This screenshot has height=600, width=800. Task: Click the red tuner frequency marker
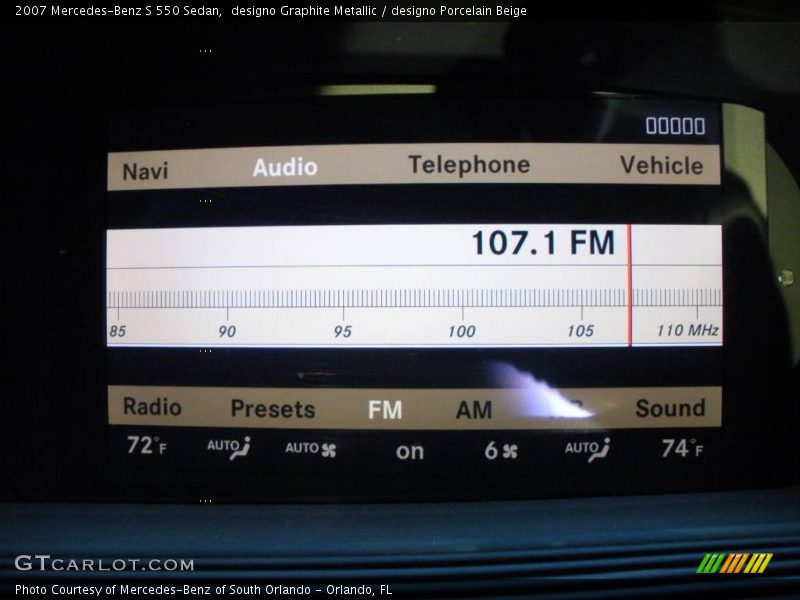click(630, 285)
